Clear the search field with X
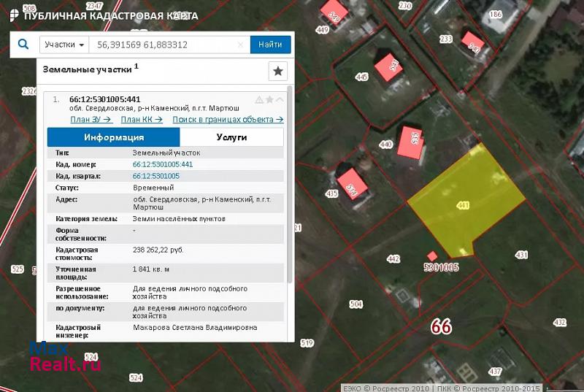The image size is (584, 392). [x=241, y=45]
